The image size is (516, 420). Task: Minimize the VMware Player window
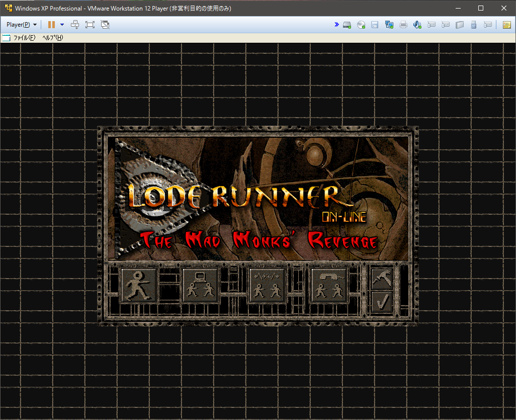(458, 8)
